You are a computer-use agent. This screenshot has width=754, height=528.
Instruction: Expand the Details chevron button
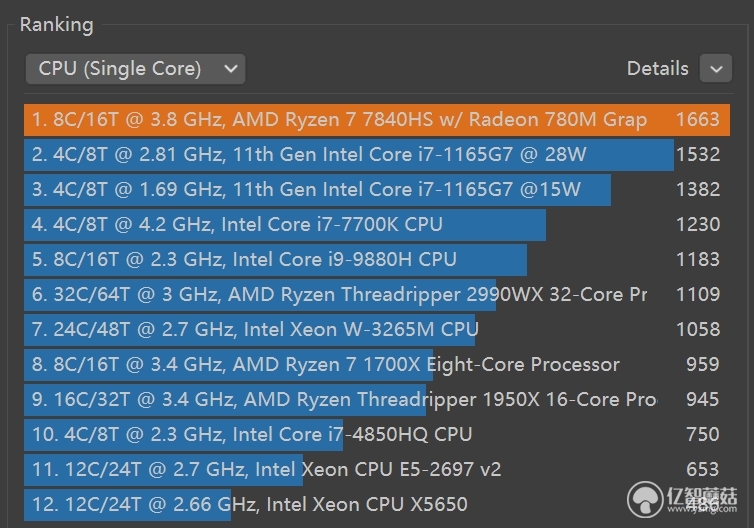716,69
